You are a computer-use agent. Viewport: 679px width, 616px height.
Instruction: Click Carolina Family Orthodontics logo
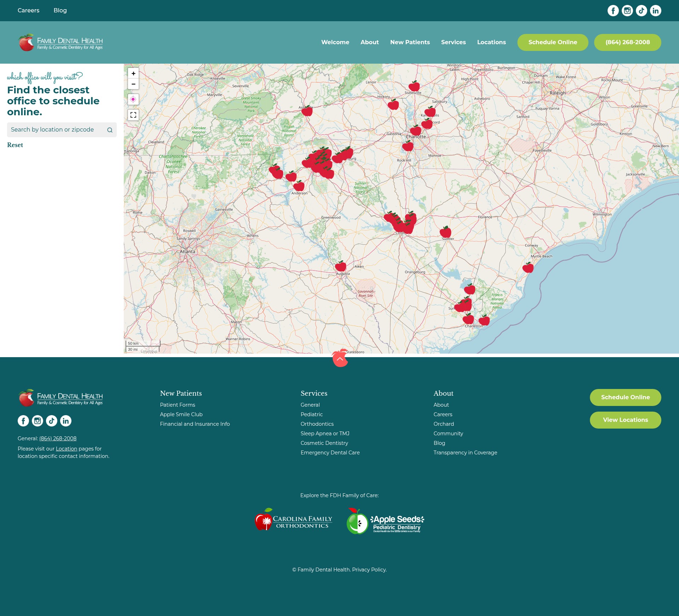[x=294, y=520]
